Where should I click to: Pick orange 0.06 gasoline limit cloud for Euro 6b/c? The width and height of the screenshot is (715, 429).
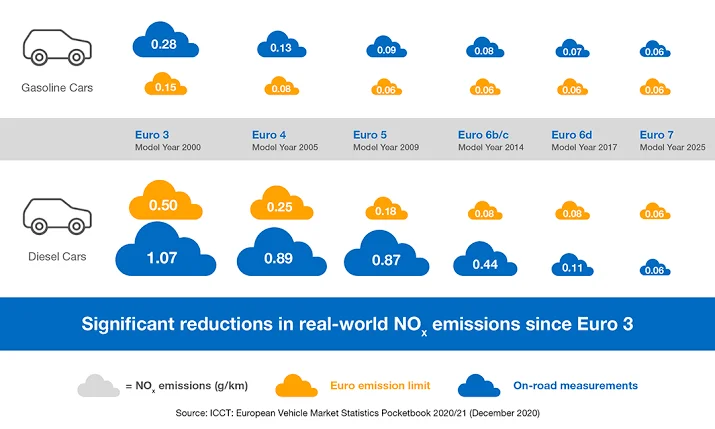tap(485, 87)
